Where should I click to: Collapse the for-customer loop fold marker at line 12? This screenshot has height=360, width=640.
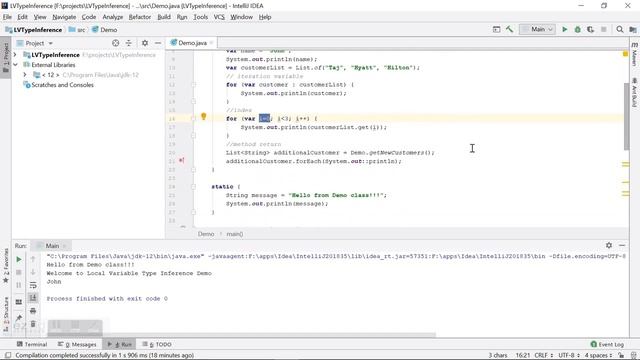tap(193, 84)
